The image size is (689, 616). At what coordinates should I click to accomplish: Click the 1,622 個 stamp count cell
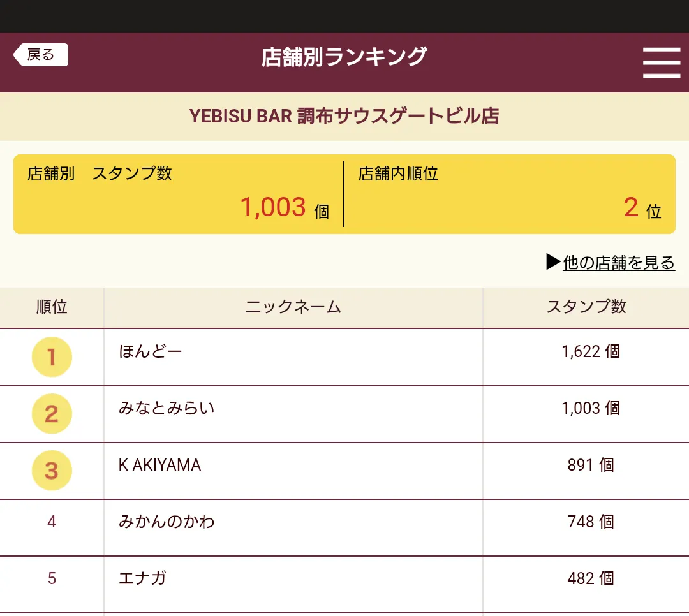point(591,351)
